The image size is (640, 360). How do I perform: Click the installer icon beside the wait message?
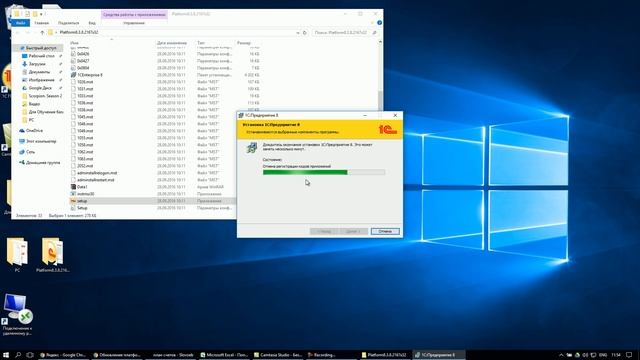point(252,148)
